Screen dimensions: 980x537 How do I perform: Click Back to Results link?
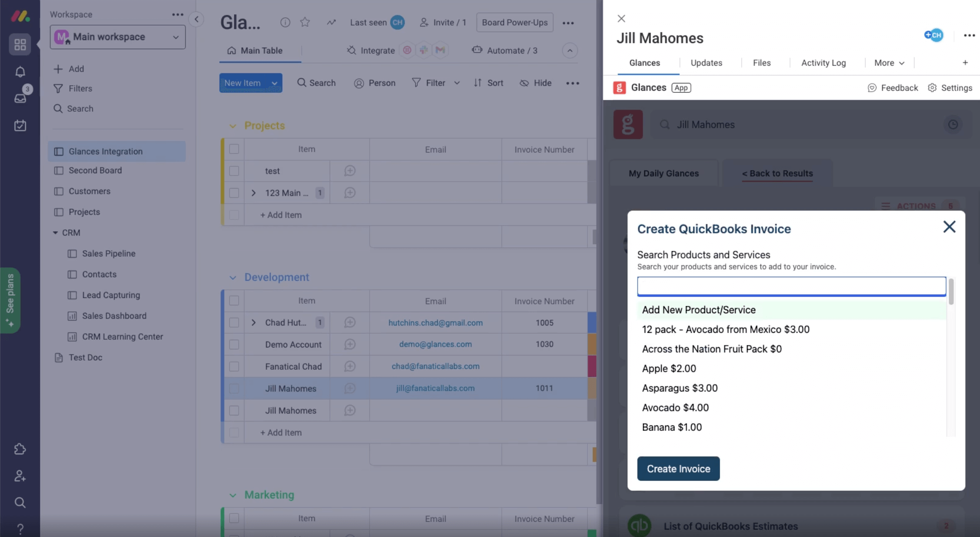777,173
